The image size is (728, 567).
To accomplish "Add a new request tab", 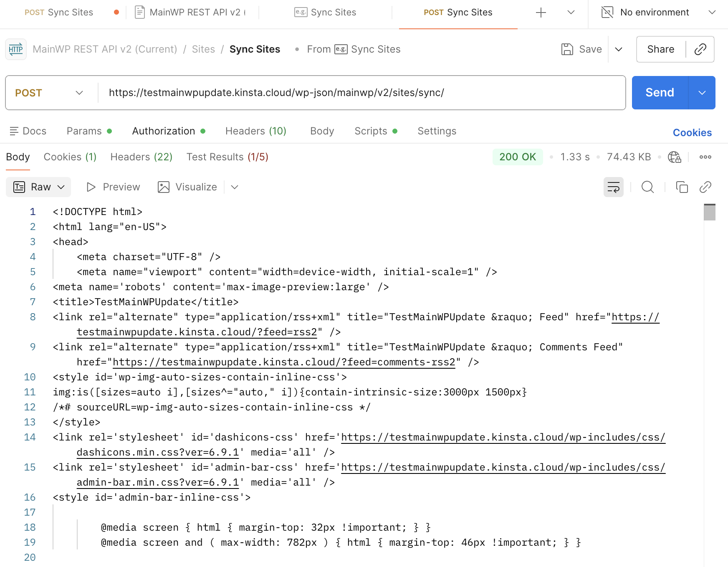I will [541, 13].
